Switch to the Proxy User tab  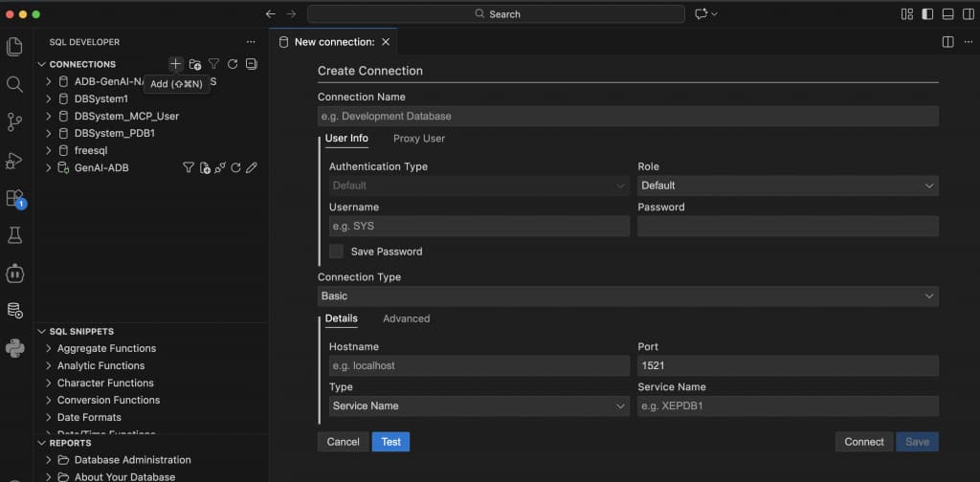pyautogui.click(x=419, y=139)
